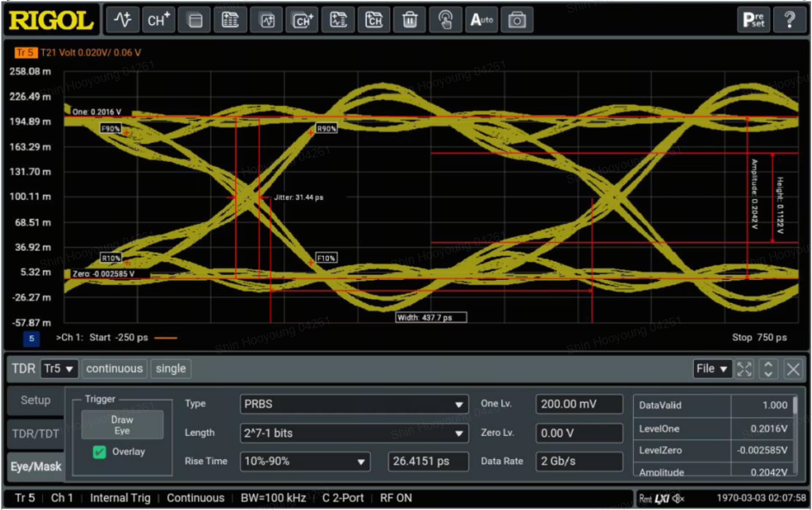
Task: Edit the One Lv. 200.00 mV field
Action: (x=579, y=404)
